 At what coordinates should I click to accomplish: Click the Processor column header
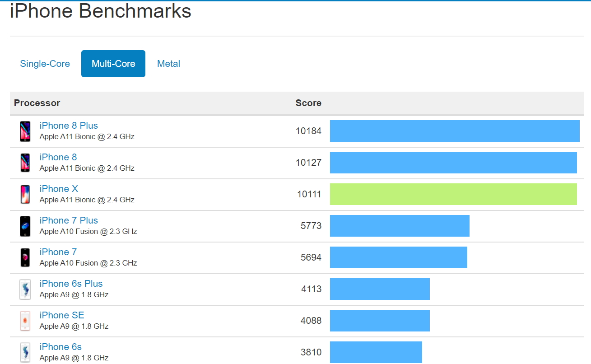click(x=37, y=103)
